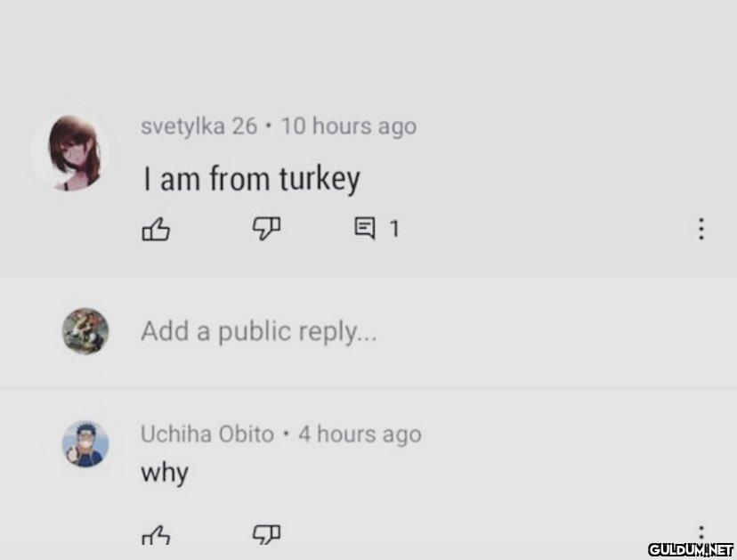This screenshot has width=737, height=560.
Task: Open replies icon on svetylka 26's comment
Action: pyautogui.click(x=365, y=230)
